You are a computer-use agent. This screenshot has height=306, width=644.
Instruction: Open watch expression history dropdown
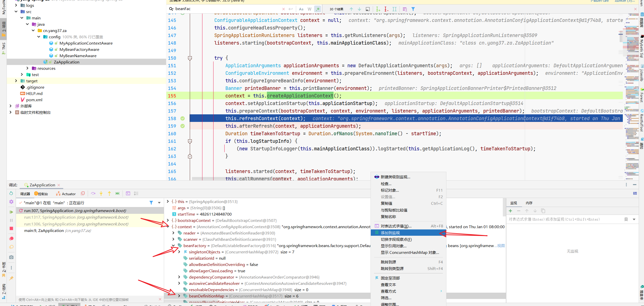tap(634, 219)
